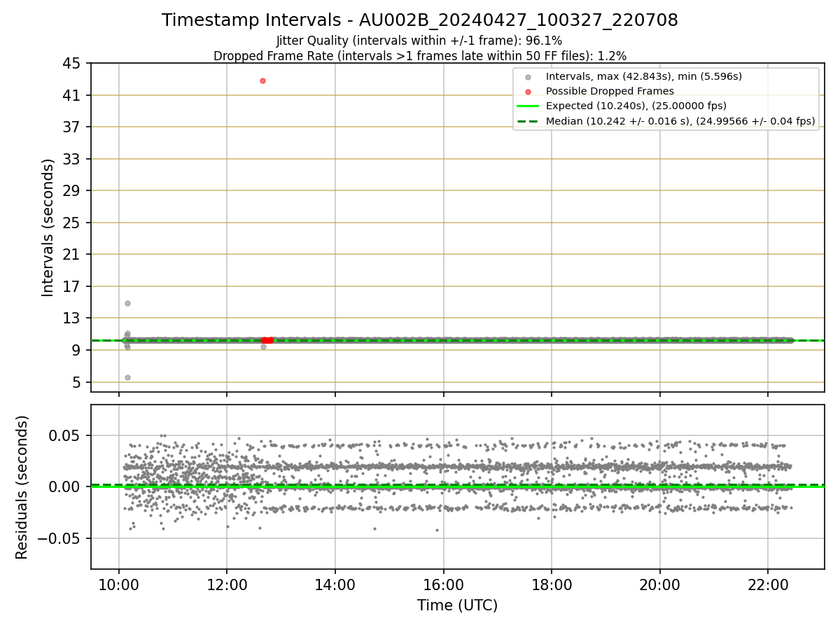Click the 'Intervals (seconds)' y-axis label

(48, 227)
